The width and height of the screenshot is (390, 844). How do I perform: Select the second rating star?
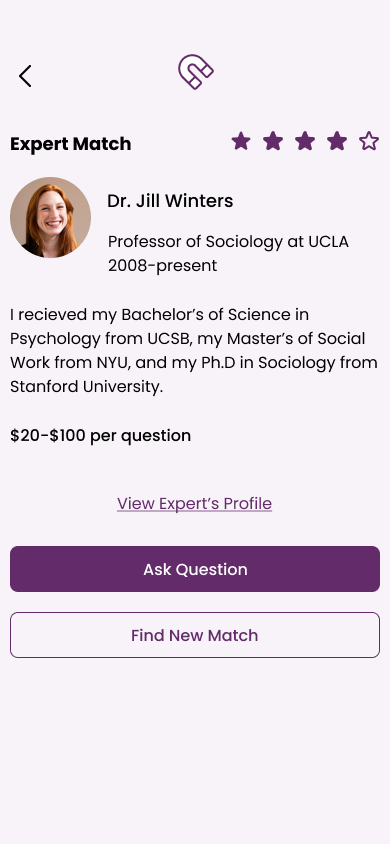(x=273, y=142)
